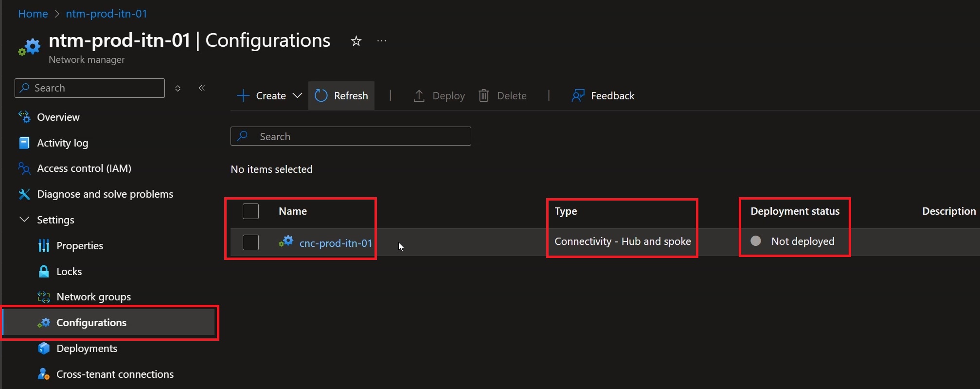The image size is (980, 389).
Task: Open the Deployments menu item
Action: pyautogui.click(x=87, y=348)
